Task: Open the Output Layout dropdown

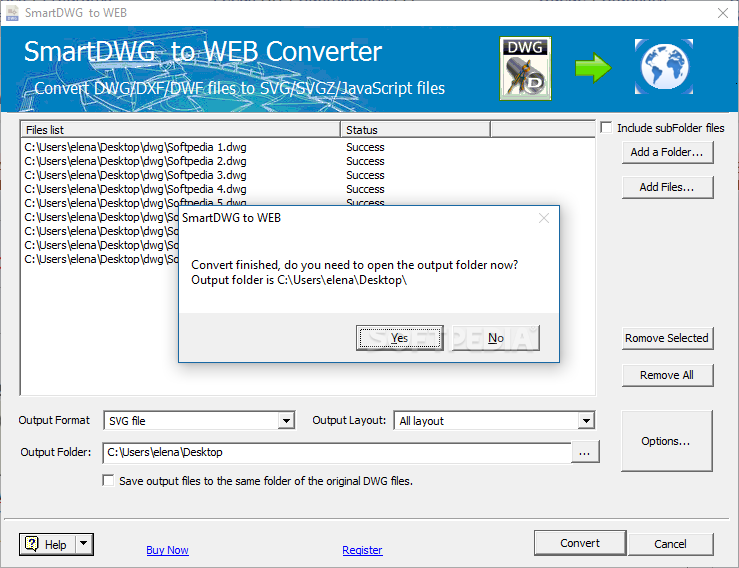Action: click(586, 420)
